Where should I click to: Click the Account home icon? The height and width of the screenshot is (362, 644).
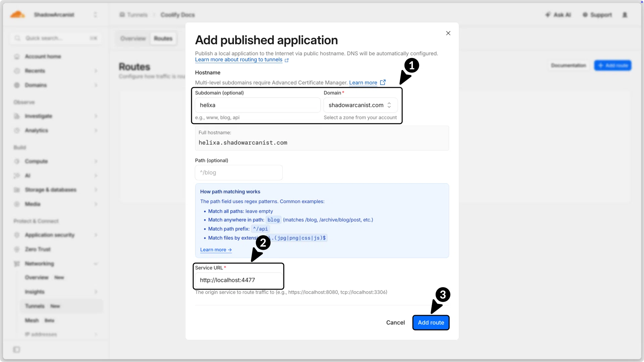17,56
